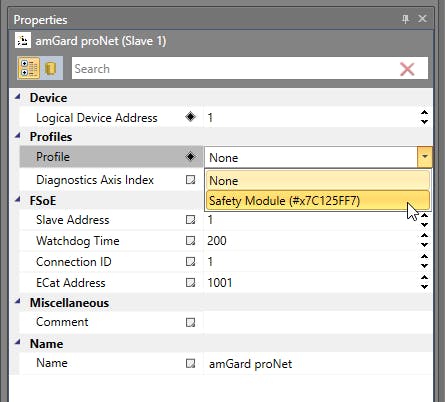Click diamond marker next to Profile
The image size is (445, 402).
pyautogui.click(x=190, y=156)
